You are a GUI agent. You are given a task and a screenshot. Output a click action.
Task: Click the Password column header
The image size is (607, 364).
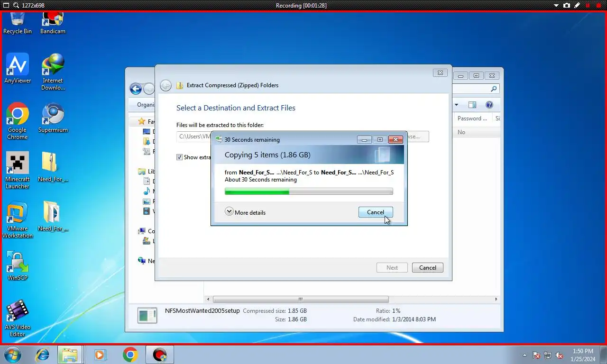(x=472, y=118)
